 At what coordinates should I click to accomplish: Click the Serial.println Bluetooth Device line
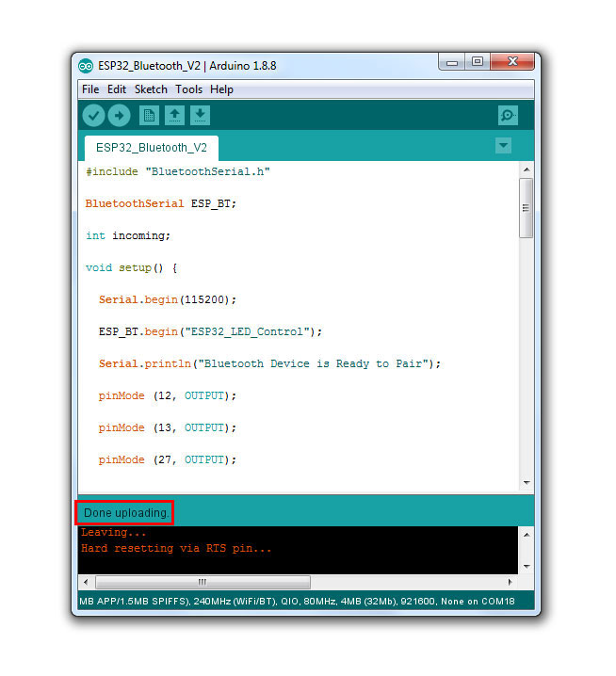[x=269, y=363]
